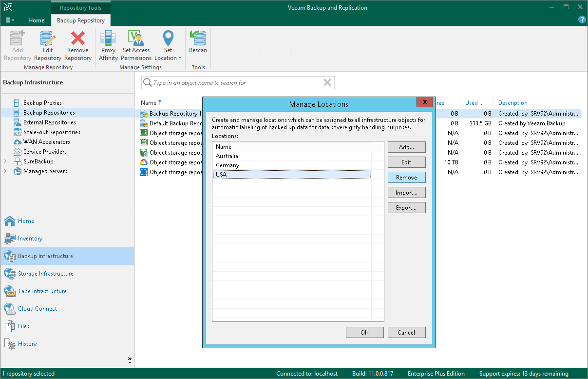Switch to the Home ribbon tab
The height and width of the screenshot is (379, 588).
click(x=37, y=20)
